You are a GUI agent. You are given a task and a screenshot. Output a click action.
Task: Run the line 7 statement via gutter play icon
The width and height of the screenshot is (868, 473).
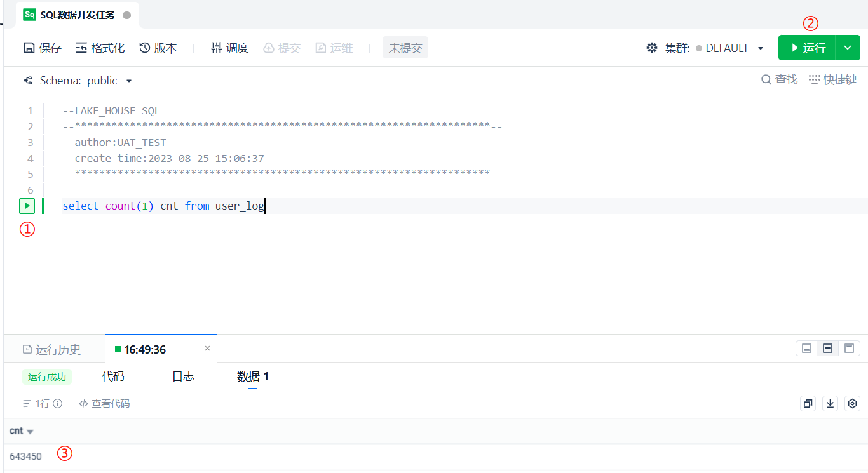[x=27, y=206]
